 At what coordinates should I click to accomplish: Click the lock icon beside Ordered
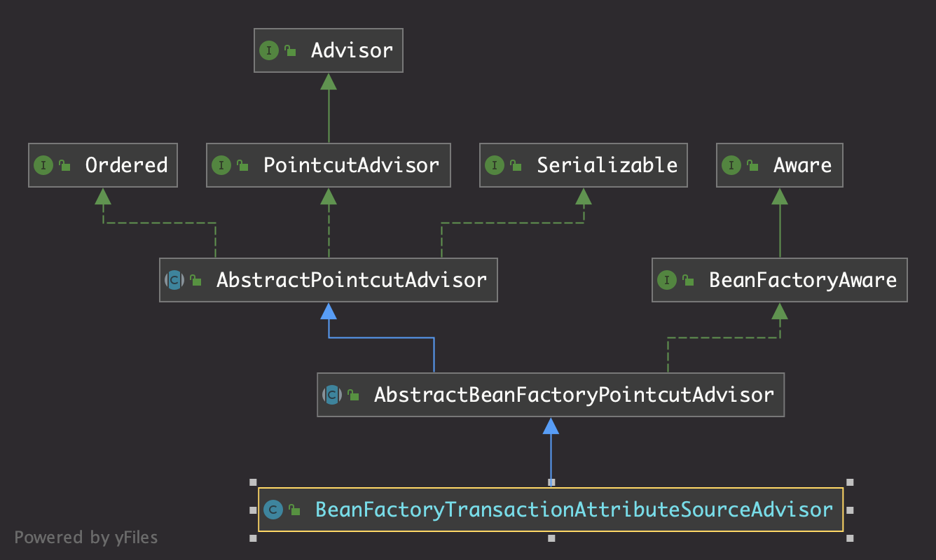tap(65, 165)
